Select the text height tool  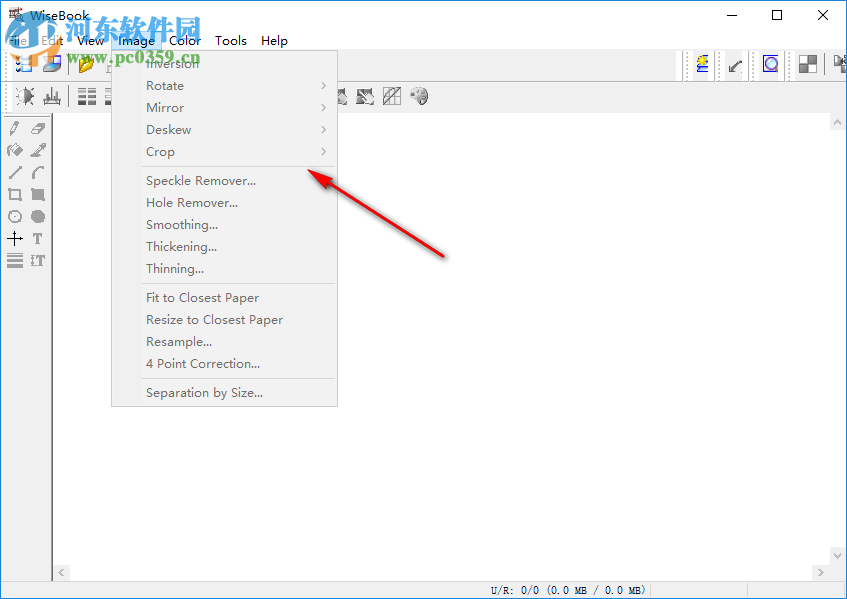[x=38, y=260]
